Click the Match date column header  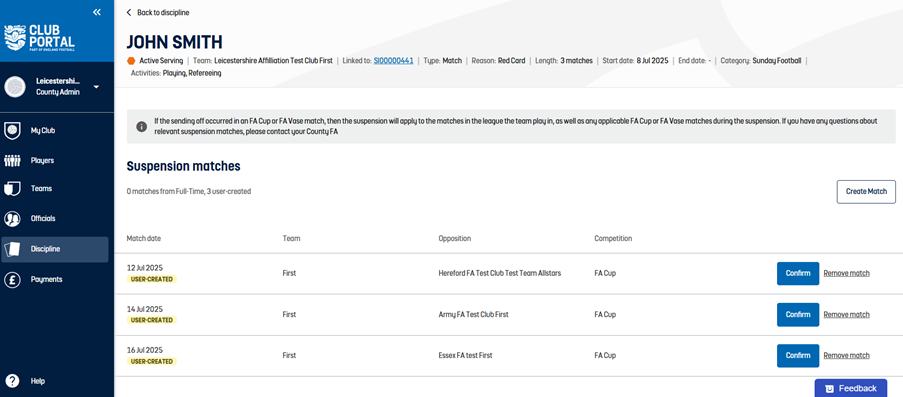coord(144,239)
